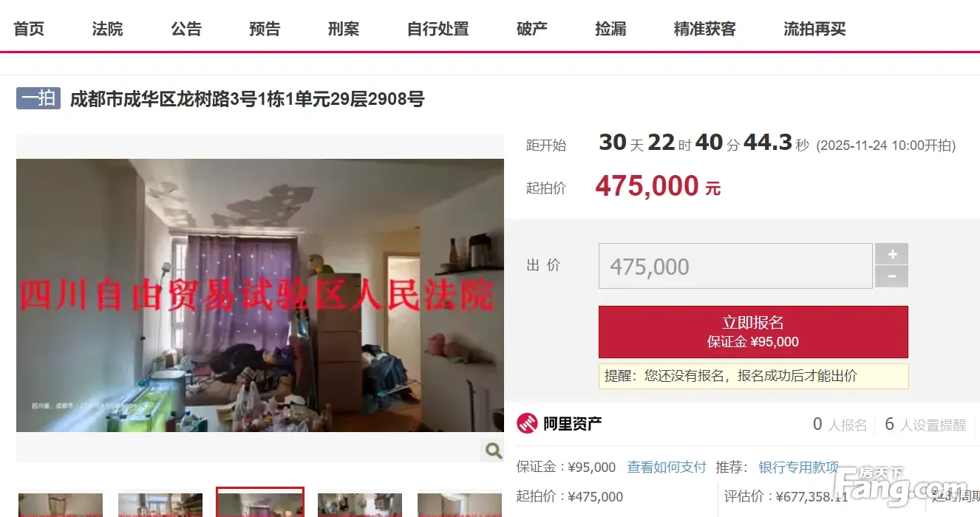980x517 pixels.
Task: Click the magnifier zoom icon under photo
Action: tap(492, 449)
